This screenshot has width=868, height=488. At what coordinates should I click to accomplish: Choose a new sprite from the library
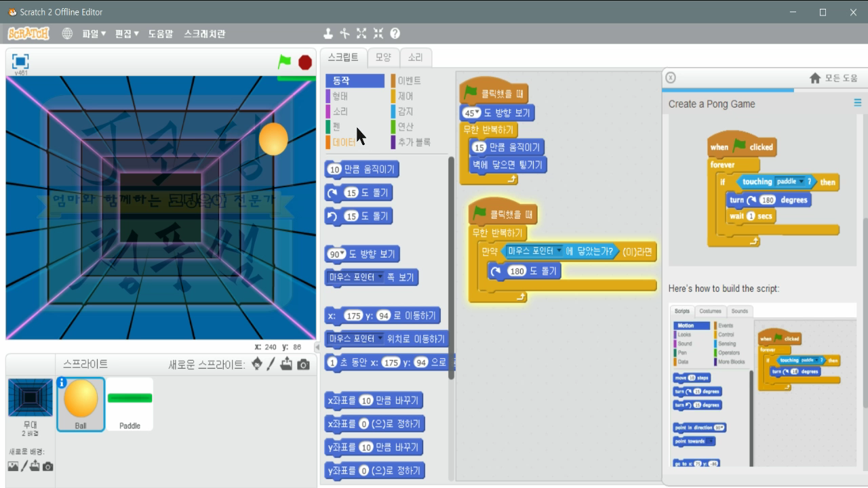(x=257, y=363)
